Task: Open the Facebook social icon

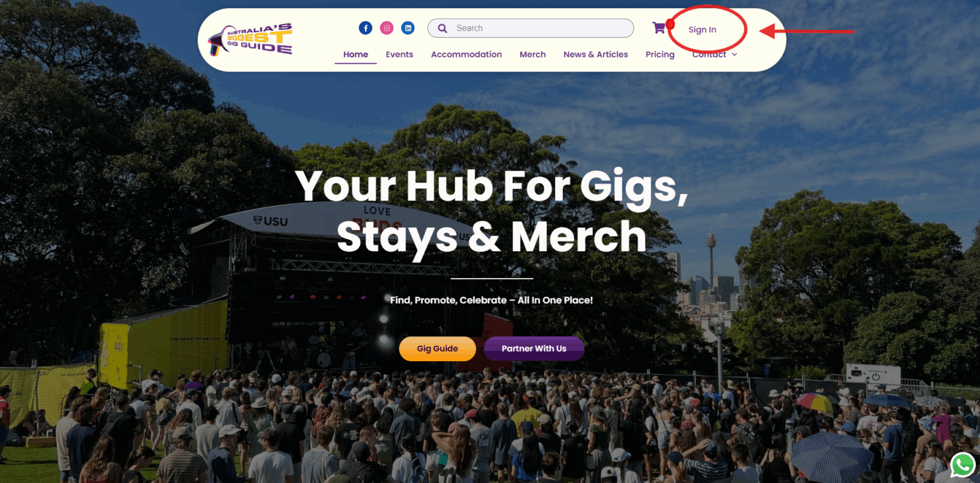Action: click(x=366, y=28)
